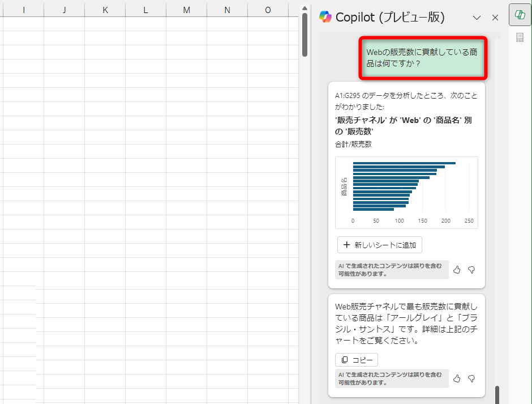The image size is (532, 404).
Task: Click the 新しいシートに追加 button
Action: click(380, 245)
